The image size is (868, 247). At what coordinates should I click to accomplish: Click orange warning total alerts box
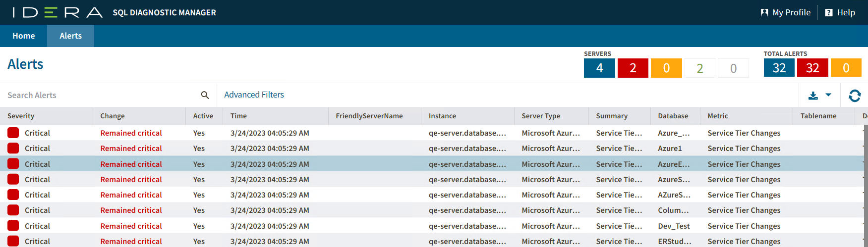[x=846, y=68]
